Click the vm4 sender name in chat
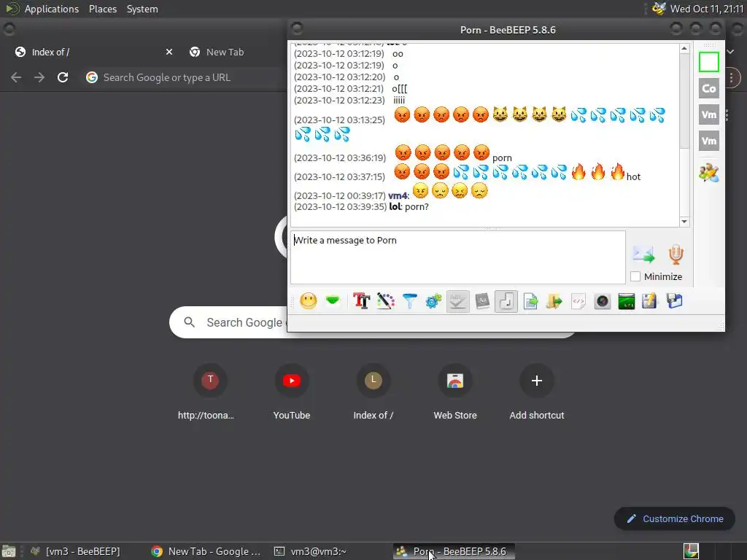The width and height of the screenshot is (747, 560). click(398, 195)
